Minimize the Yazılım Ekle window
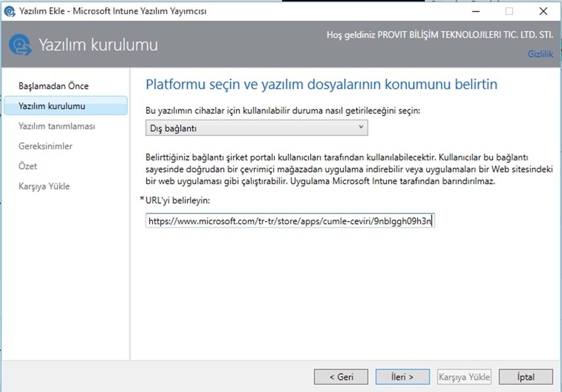 coord(476,11)
